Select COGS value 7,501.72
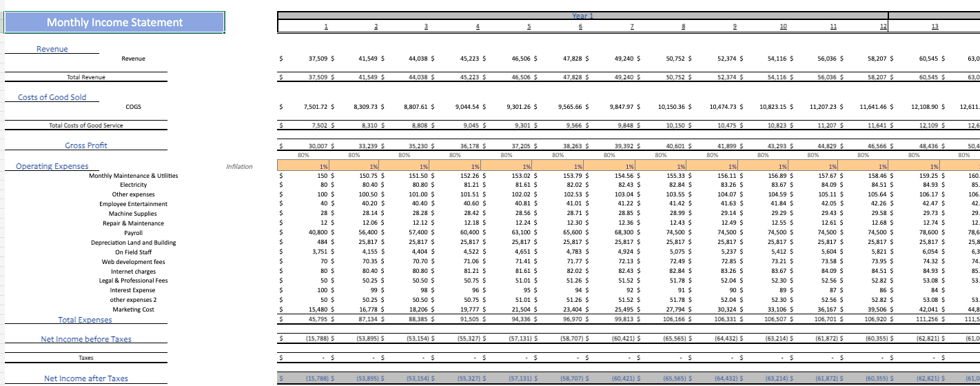The image size is (980, 386). coord(318,107)
